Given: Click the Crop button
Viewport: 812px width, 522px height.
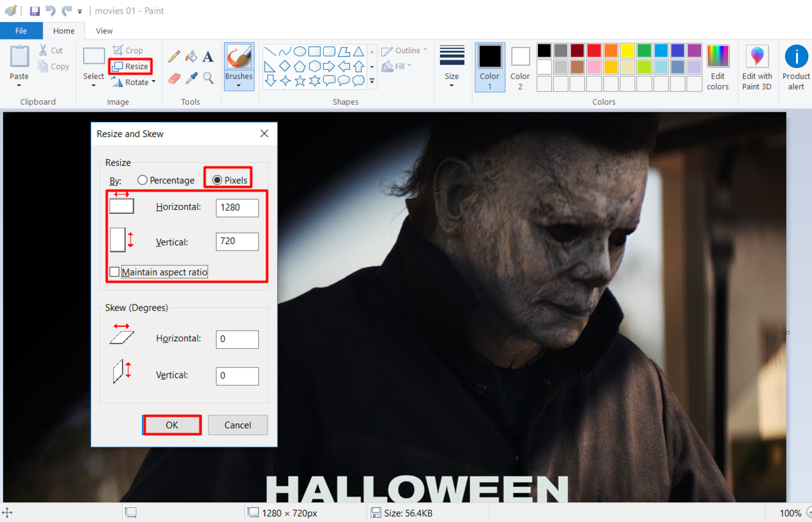Looking at the screenshot, I should [128, 50].
